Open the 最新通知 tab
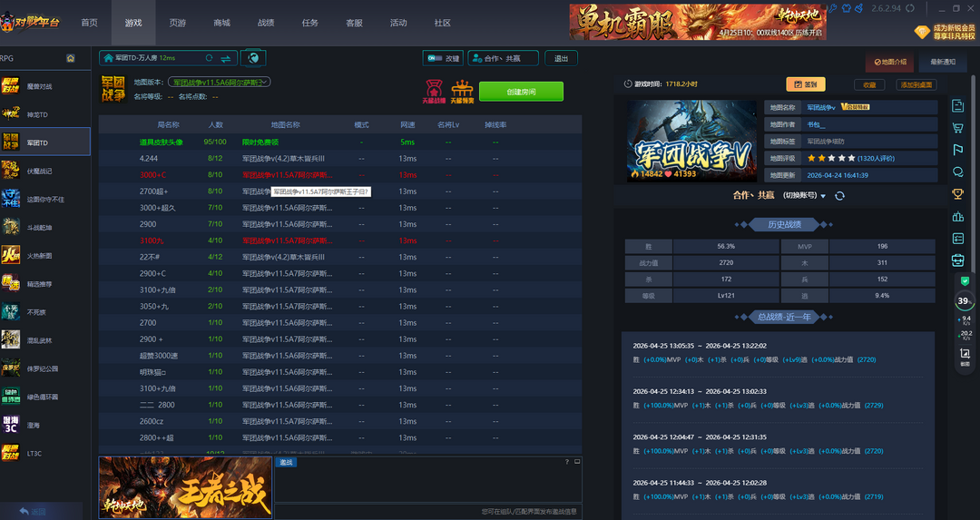The height and width of the screenshot is (520, 980). 943,63
